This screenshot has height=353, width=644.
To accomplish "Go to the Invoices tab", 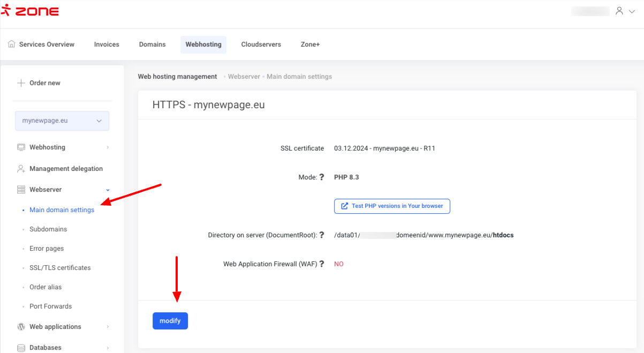I will [x=107, y=44].
